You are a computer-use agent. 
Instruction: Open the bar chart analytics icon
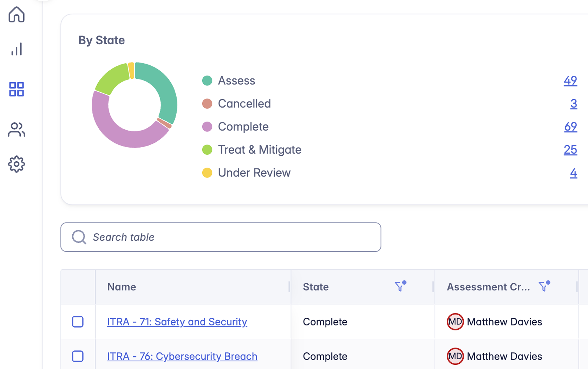[17, 49]
